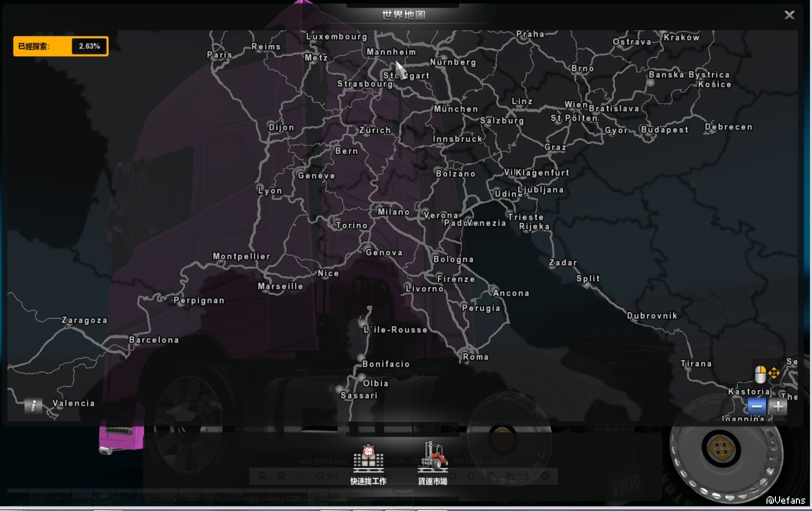This screenshot has width=812, height=511.
Task: Click Banská Bystrica label
Action: 689,75
